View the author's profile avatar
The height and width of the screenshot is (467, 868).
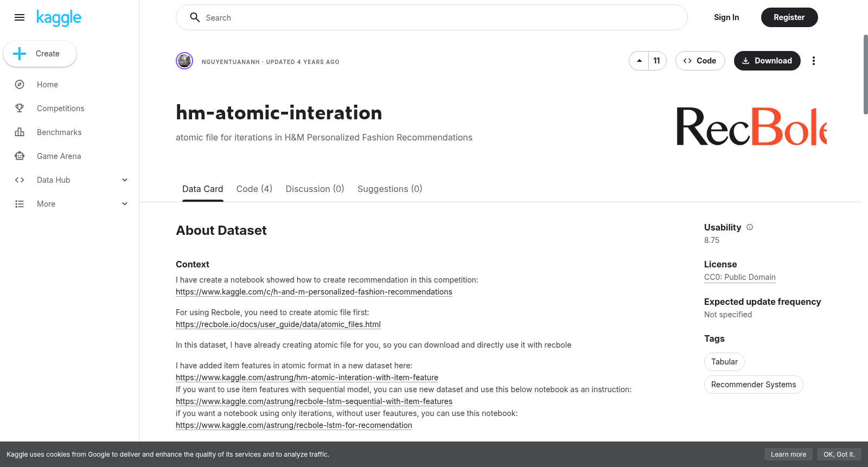pyautogui.click(x=184, y=61)
